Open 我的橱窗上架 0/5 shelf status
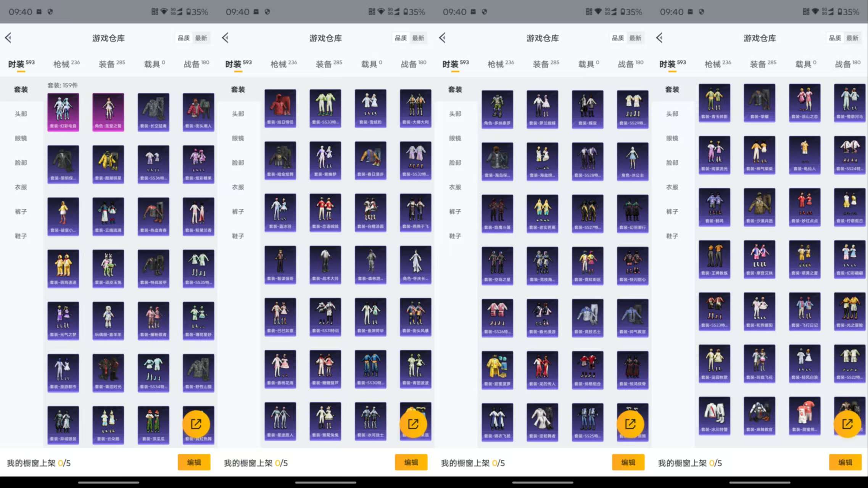868x488 pixels. point(38,463)
